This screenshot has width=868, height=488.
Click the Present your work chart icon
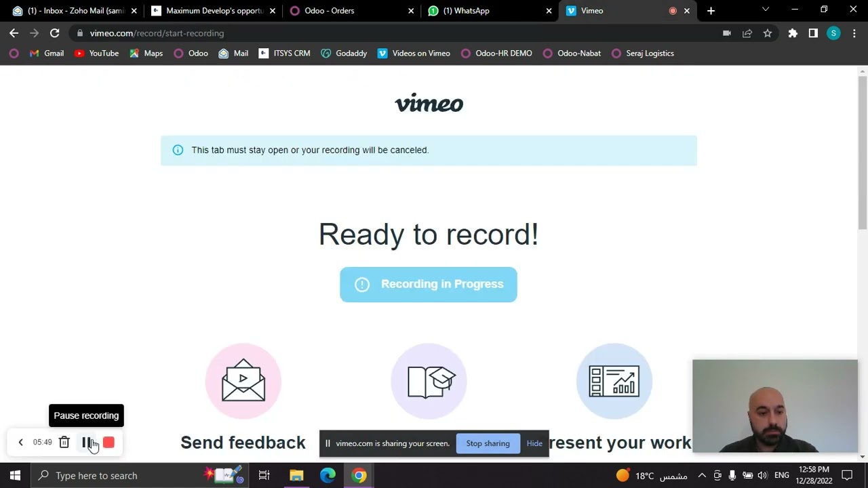click(x=614, y=381)
